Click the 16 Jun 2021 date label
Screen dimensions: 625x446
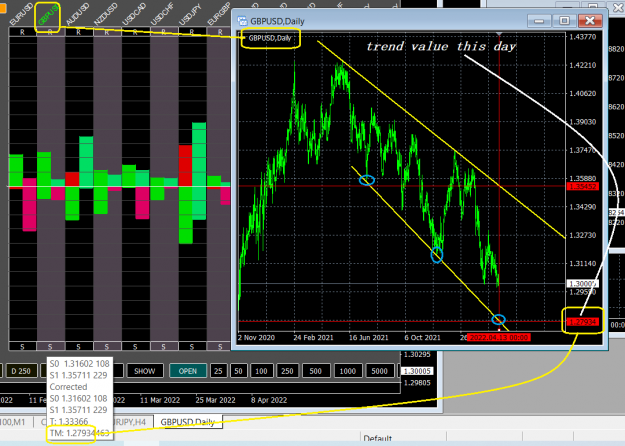(368, 338)
